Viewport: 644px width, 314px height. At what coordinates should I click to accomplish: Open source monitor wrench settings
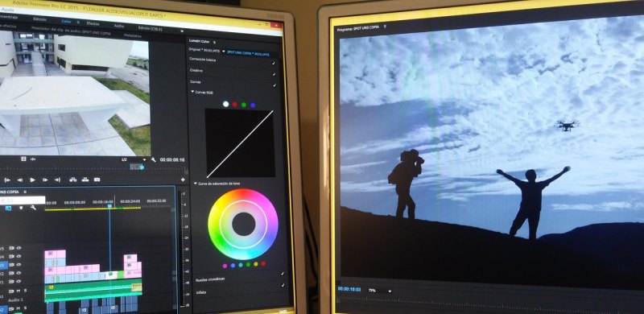pyautogui.click(x=153, y=159)
